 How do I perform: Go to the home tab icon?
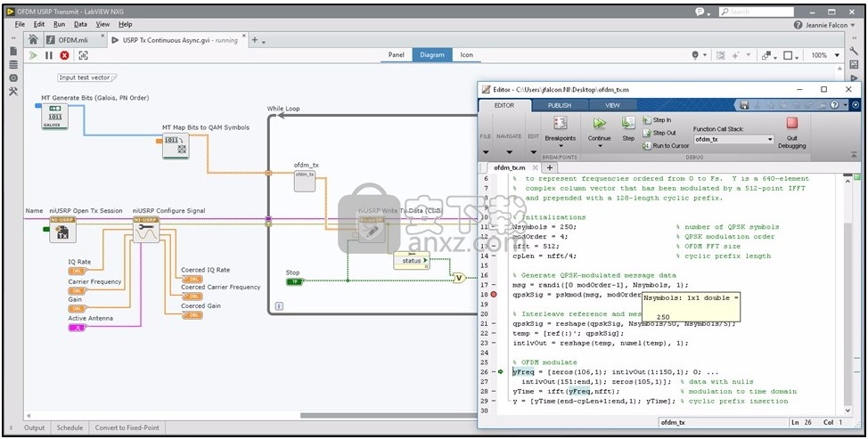tap(33, 39)
